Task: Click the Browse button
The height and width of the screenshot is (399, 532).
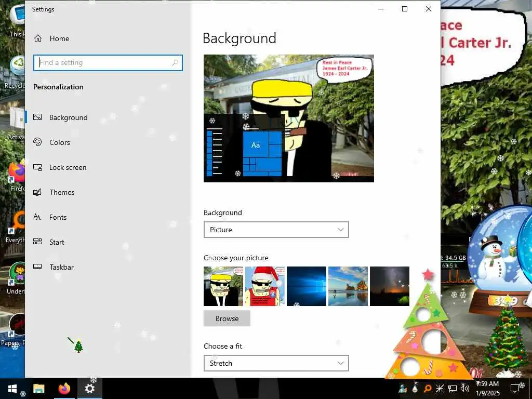Action: 227,318
